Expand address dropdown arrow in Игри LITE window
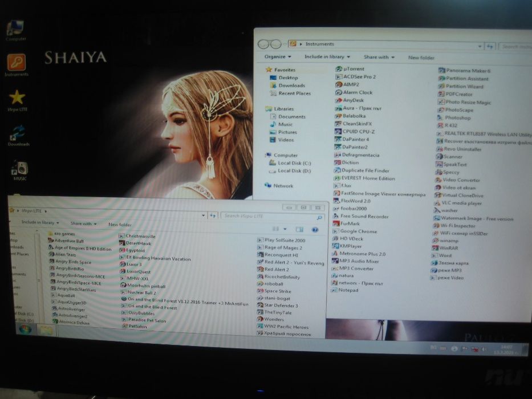This screenshot has height=399, width=532. [203, 215]
